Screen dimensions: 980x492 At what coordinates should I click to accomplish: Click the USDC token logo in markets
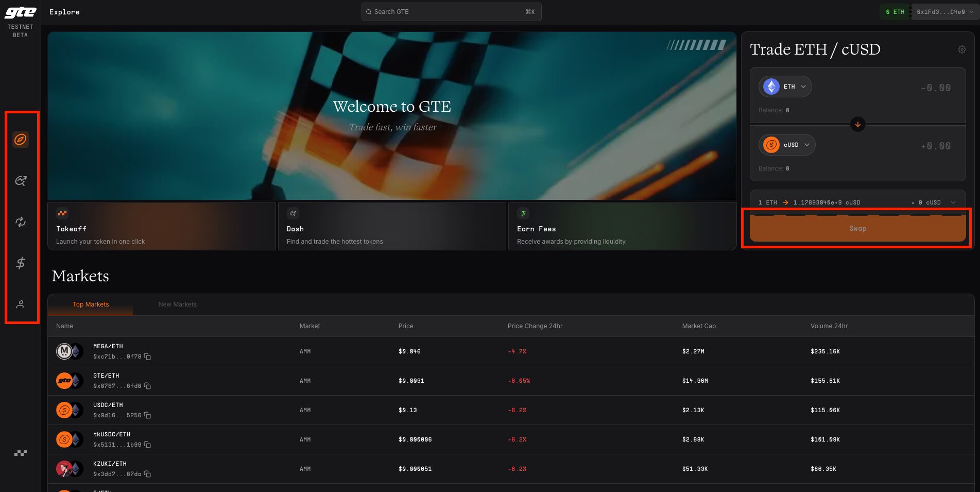coord(64,410)
